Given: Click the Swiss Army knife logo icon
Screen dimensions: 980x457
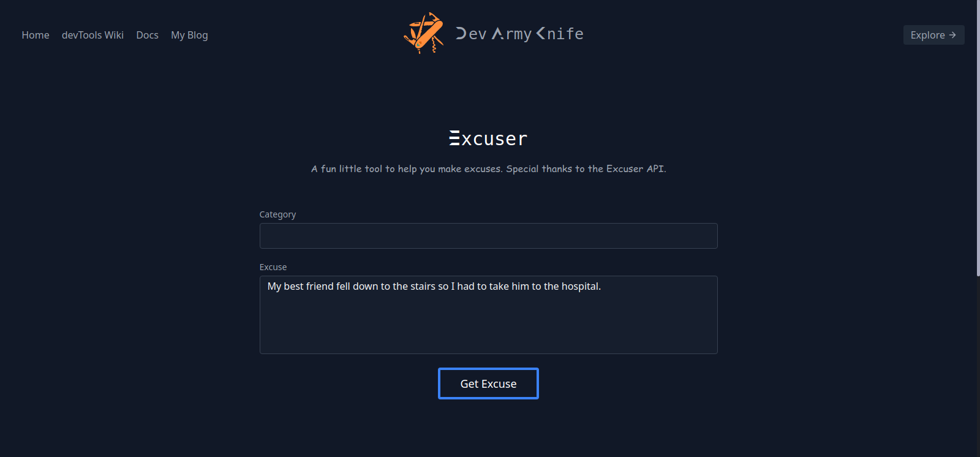Looking at the screenshot, I should click(423, 34).
